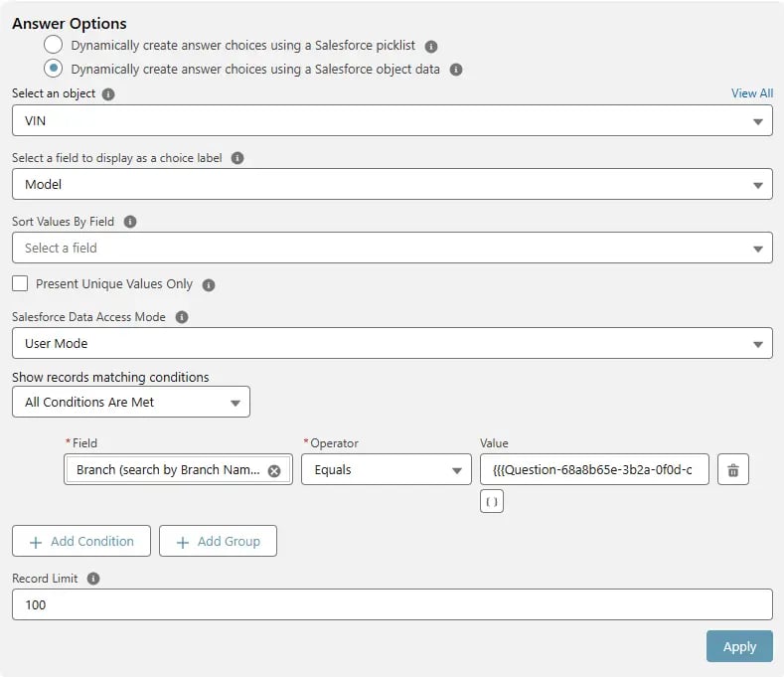The width and height of the screenshot is (784, 677).
Task: Open the Equals operator dropdown
Action: pyautogui.click(x=386, y=469)
